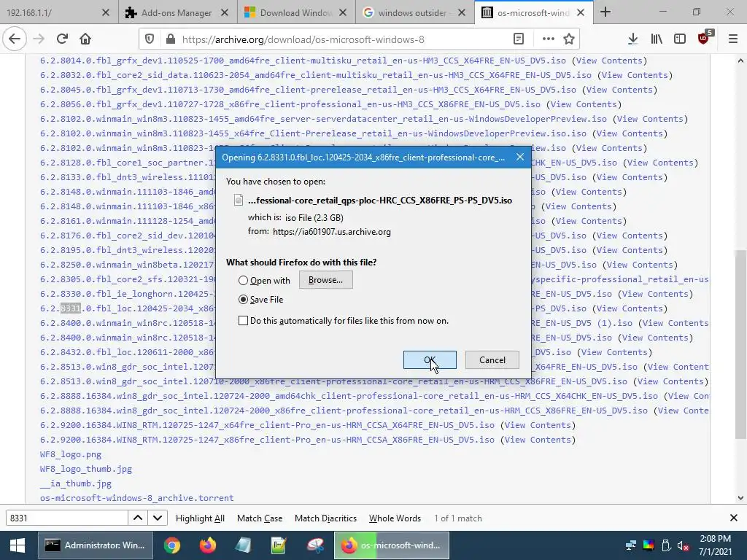
Task: Toggle Whole Words in find bar
Action: tap(395, 518)
